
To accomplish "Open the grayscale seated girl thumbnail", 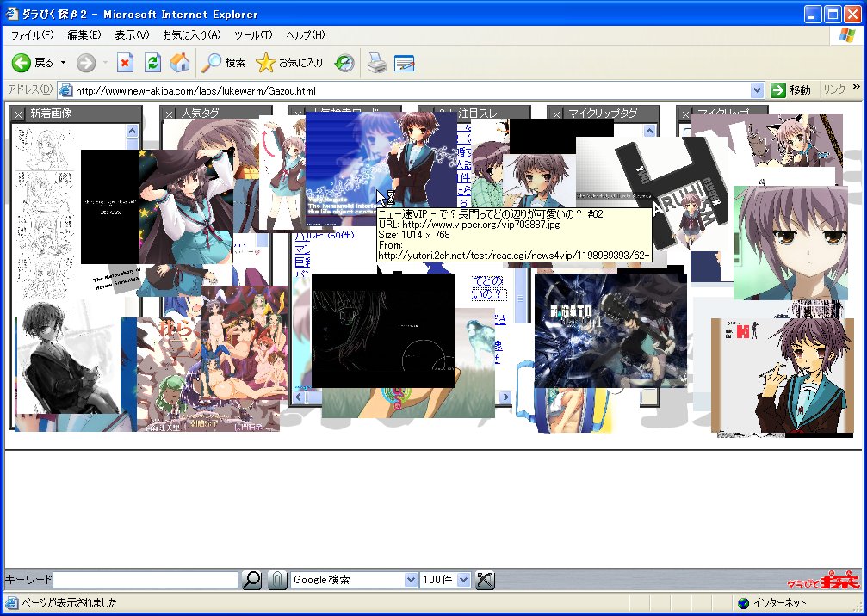I will (x=67, y=357).
